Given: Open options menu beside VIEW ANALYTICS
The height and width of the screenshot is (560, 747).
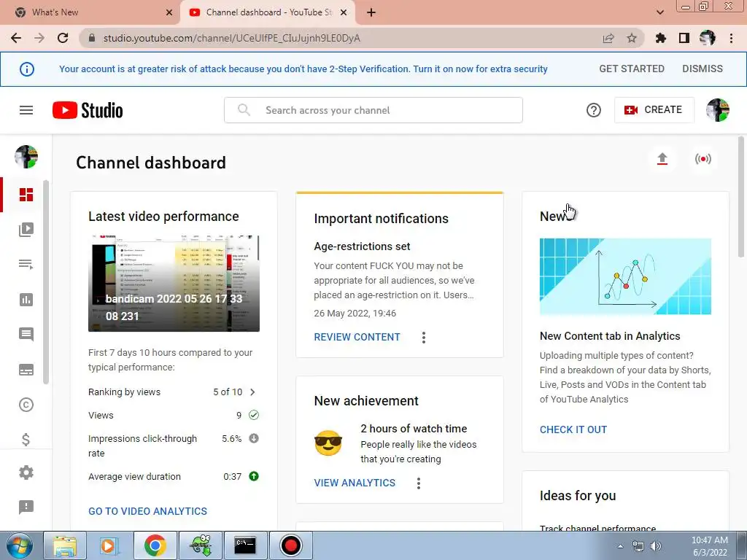Looking at the screenshot, I should [x=418, y=483].
